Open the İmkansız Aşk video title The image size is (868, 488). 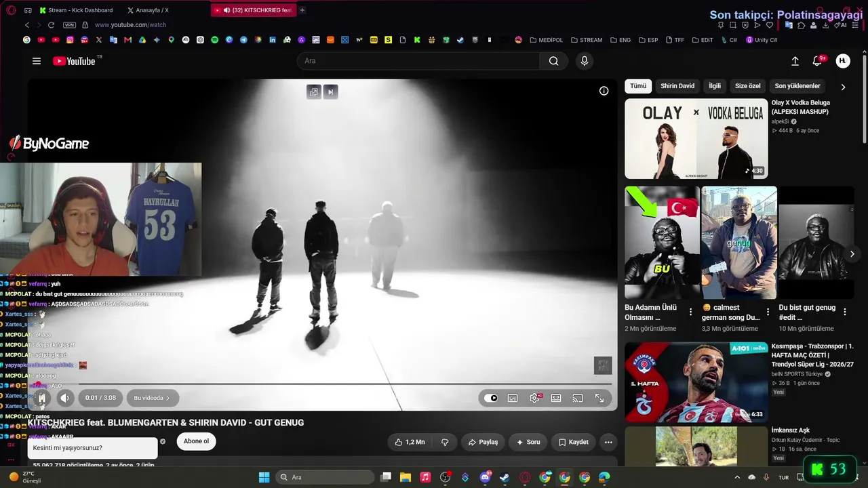pos(791,430)
